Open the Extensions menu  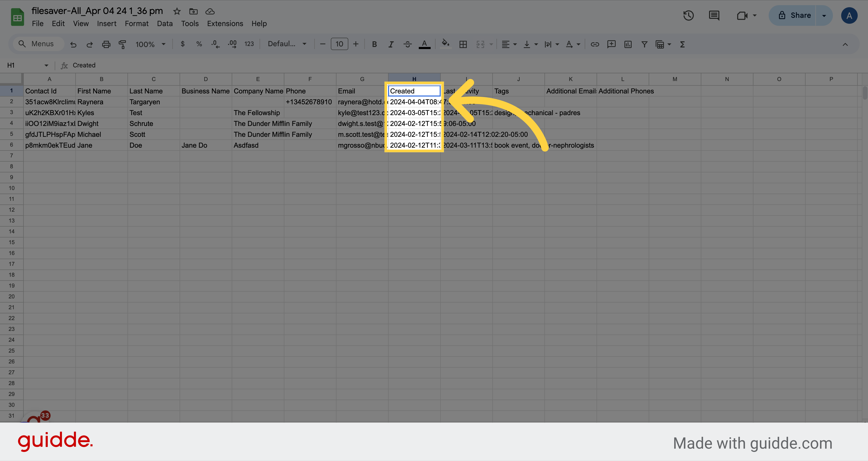click(x=225, y=23)
